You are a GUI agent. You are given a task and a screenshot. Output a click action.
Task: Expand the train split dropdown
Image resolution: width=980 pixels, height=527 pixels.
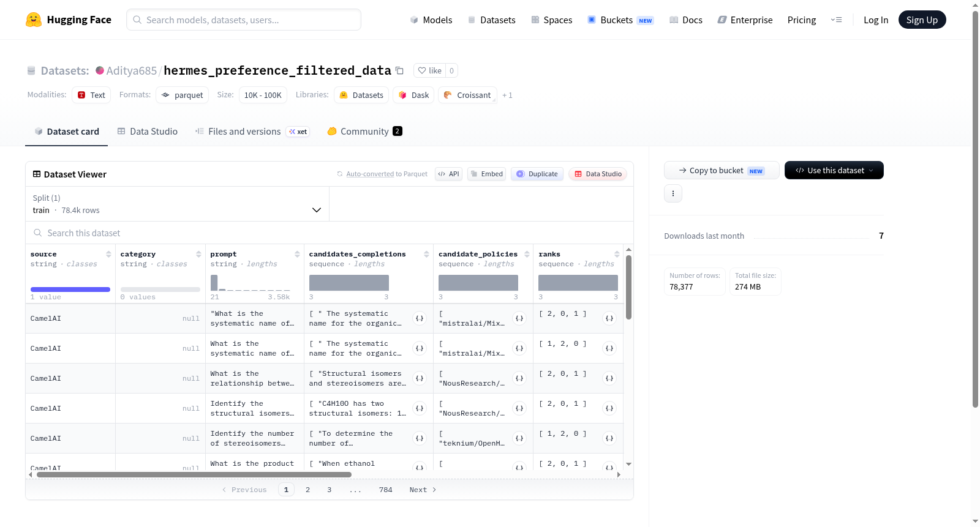(x=177, y=204)
